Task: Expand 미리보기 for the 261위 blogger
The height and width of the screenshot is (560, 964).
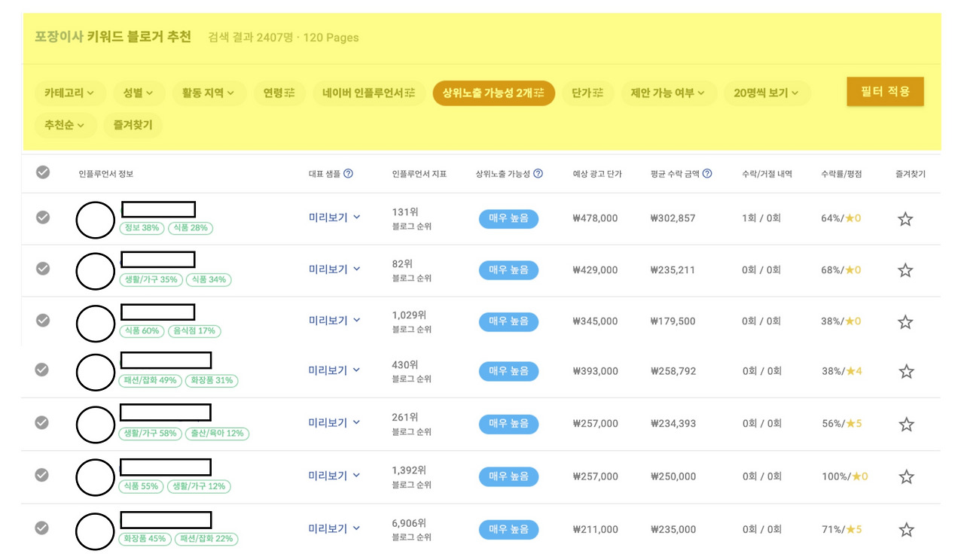Action: pyautogui.click(x=334, y=423)
